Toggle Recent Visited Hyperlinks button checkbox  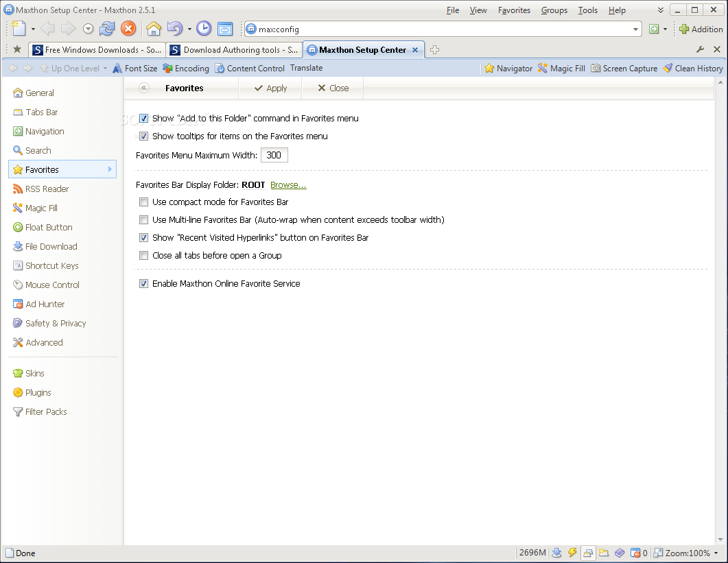pyautogui.click(x=144, y=238)
